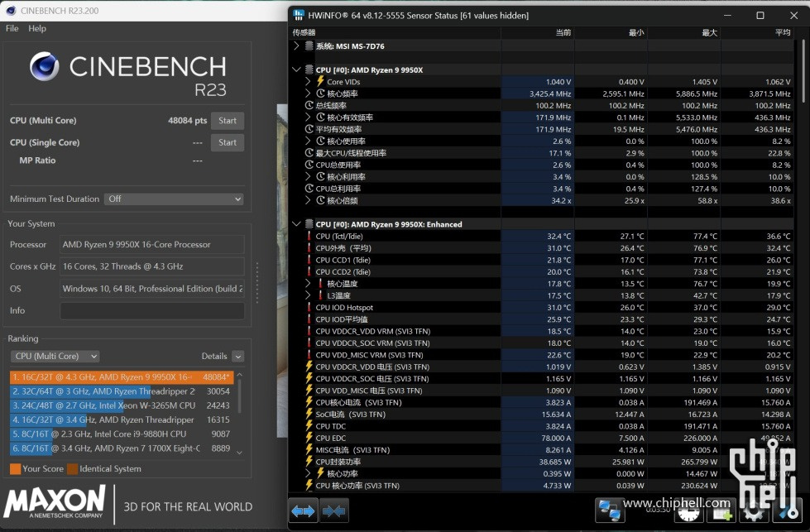Click the chip icon beside 系统: MSI MS-7D76
Image resolution: width=810 pixels, height=532 pixels.
click(x=309, y=46)
